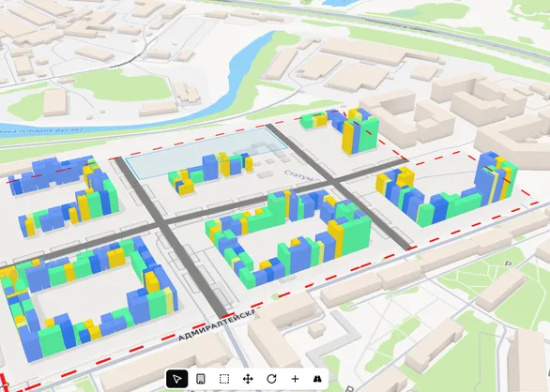
Task: Click the blue building cluster at far left
Action: coord(51,174)
